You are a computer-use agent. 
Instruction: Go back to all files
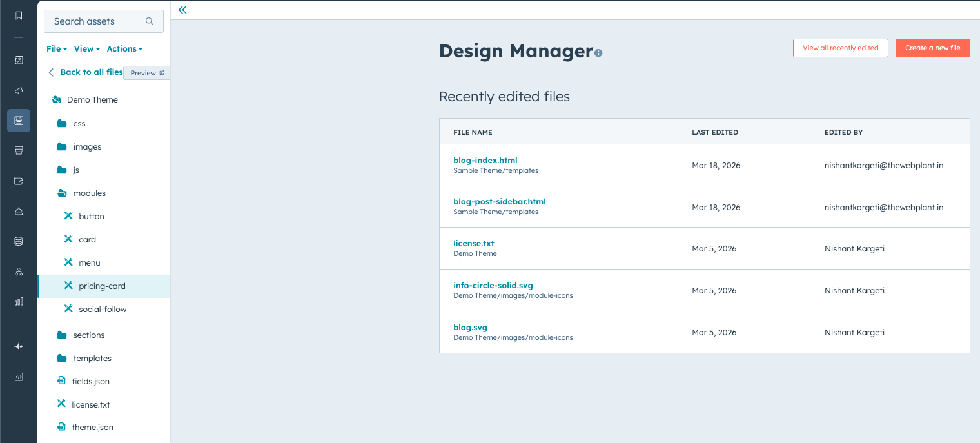tap(85, 72)
